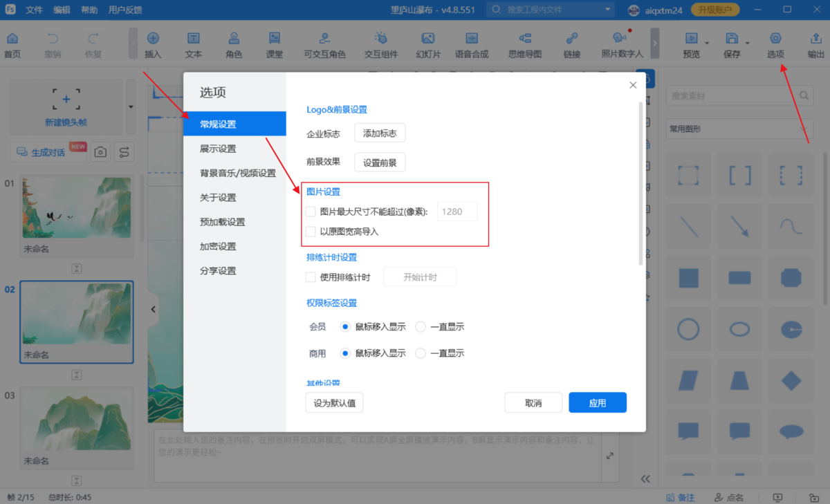Screen dimensions: 830x504
Task: Click the 添加标志 button
Action: tap(380, 133)
